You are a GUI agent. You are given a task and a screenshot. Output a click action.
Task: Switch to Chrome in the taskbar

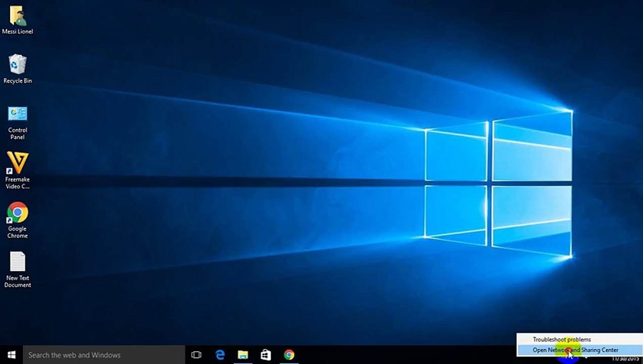click(289, 355)
